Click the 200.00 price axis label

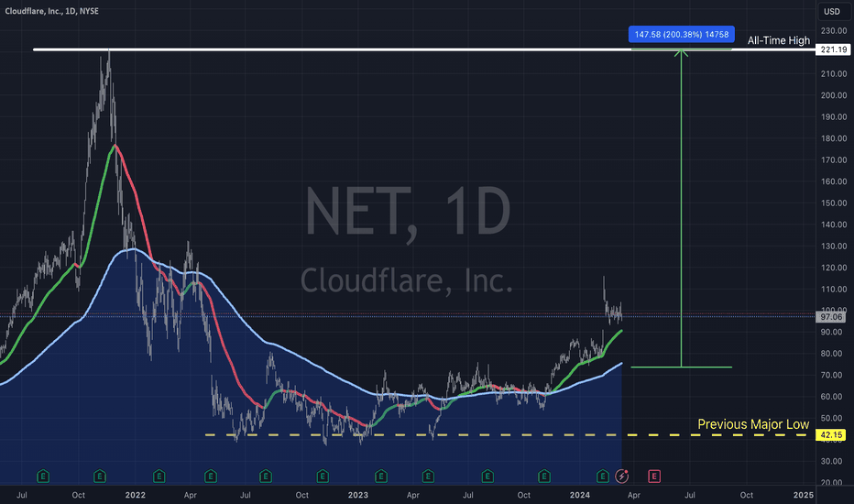[834, 95]
